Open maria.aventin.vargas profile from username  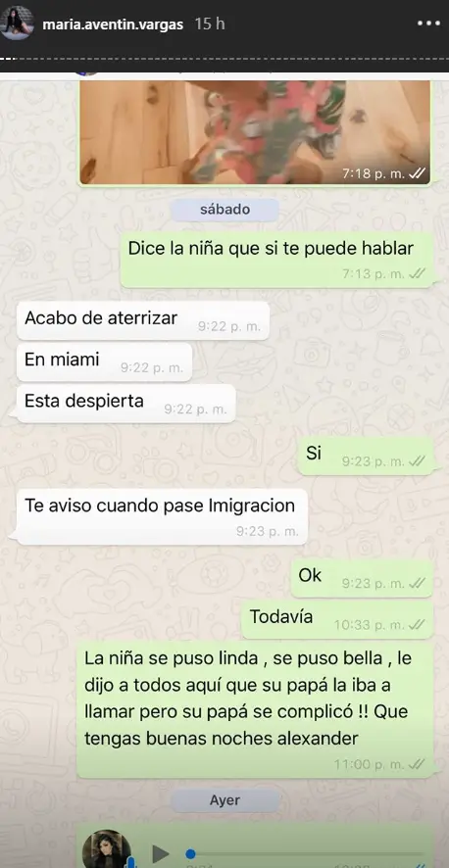(x=113, y=24)
